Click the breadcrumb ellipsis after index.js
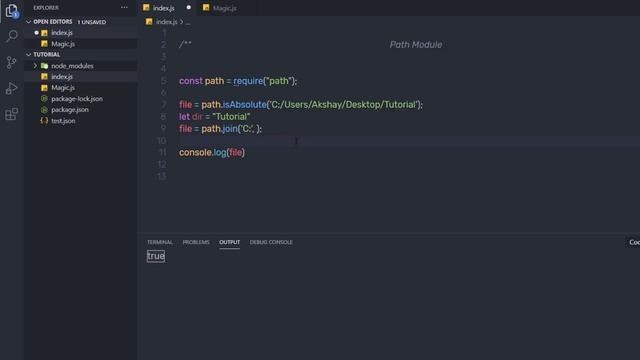The height and width of the screenshot is (360, 640). (x=188, y=22)
